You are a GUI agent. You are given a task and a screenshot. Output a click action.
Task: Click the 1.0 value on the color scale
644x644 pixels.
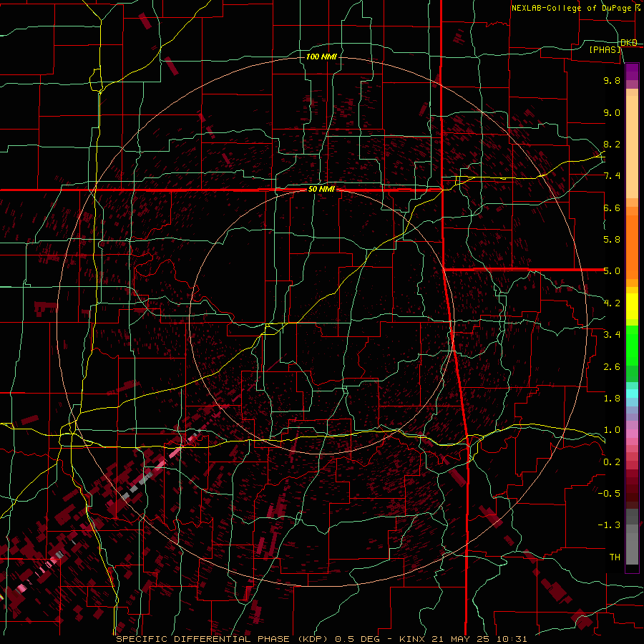coord(612,430)
